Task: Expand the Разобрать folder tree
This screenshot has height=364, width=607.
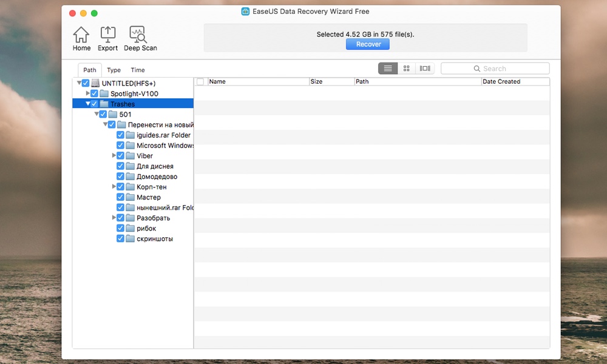Action: pyautogui.click(x=114, y=218)
